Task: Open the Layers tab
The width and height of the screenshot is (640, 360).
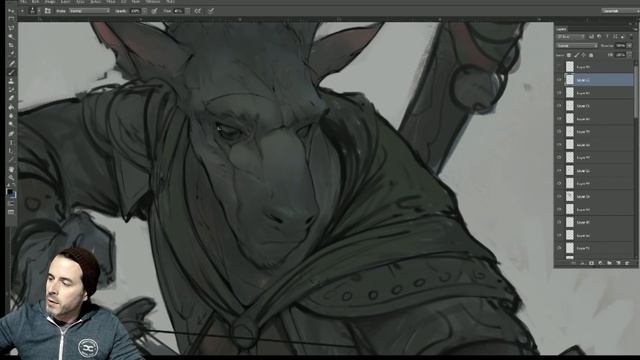Action: (562, 29)
